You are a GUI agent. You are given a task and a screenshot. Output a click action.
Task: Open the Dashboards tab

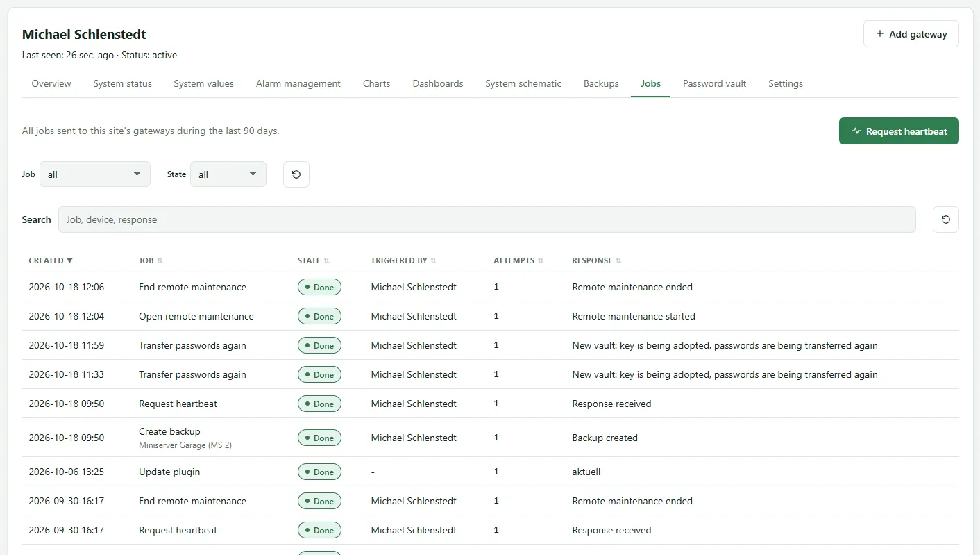click(x=438, y=83)
